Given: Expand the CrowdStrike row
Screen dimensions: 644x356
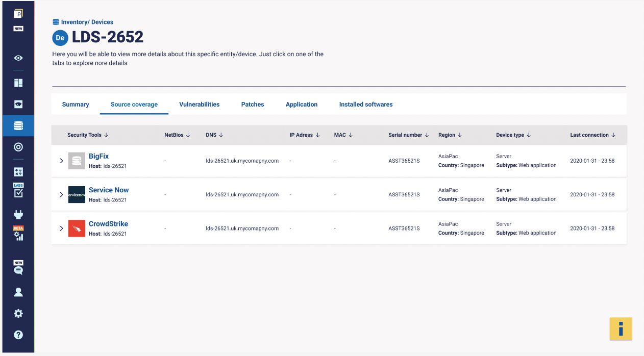Looking at the screenshot, I should point(61,228).
